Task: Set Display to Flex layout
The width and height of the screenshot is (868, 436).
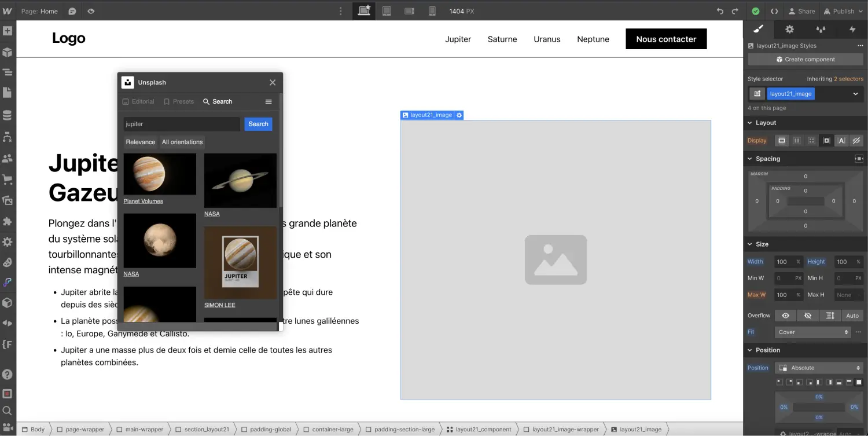Action: [x=797, y=140]
